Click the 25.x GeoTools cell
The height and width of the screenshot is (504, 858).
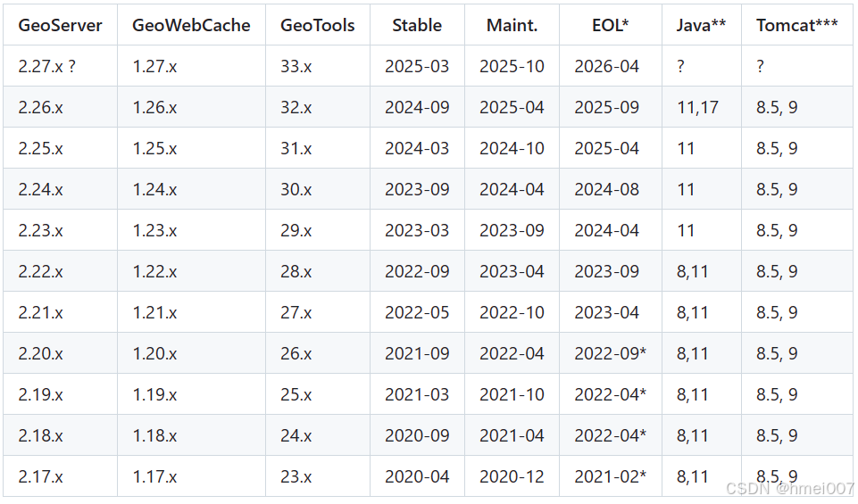click(317, 394)
